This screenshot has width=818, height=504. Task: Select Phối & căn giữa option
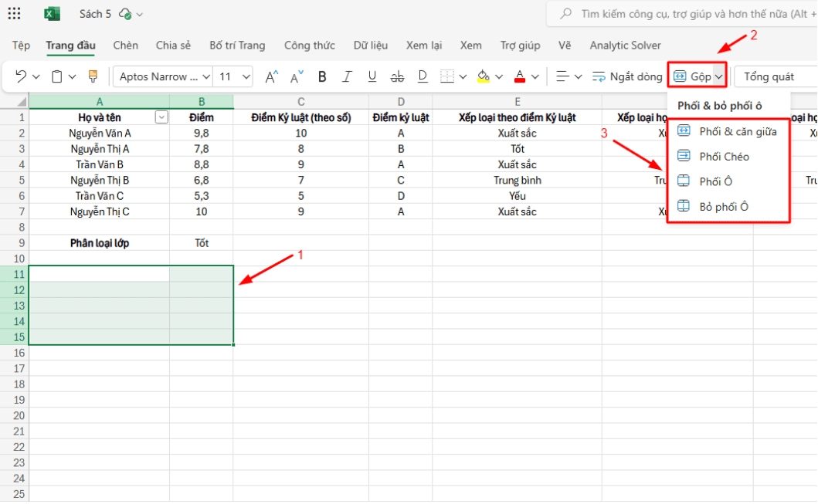click(x=728, y=131)
